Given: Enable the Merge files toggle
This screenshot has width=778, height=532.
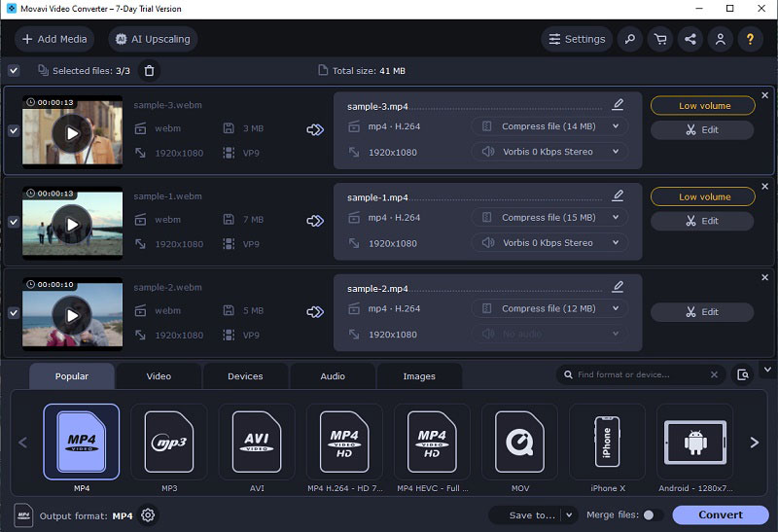Looking at the screenshot, I should tap(653, 515).
